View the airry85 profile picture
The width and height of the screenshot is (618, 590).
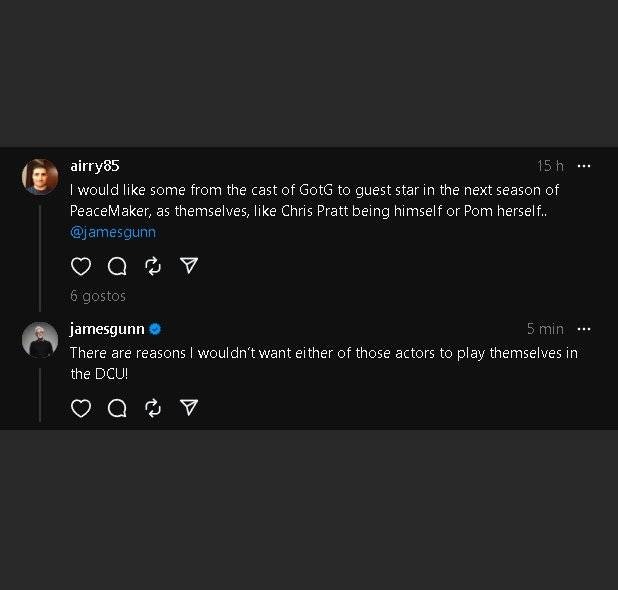(x=39, y=176)
